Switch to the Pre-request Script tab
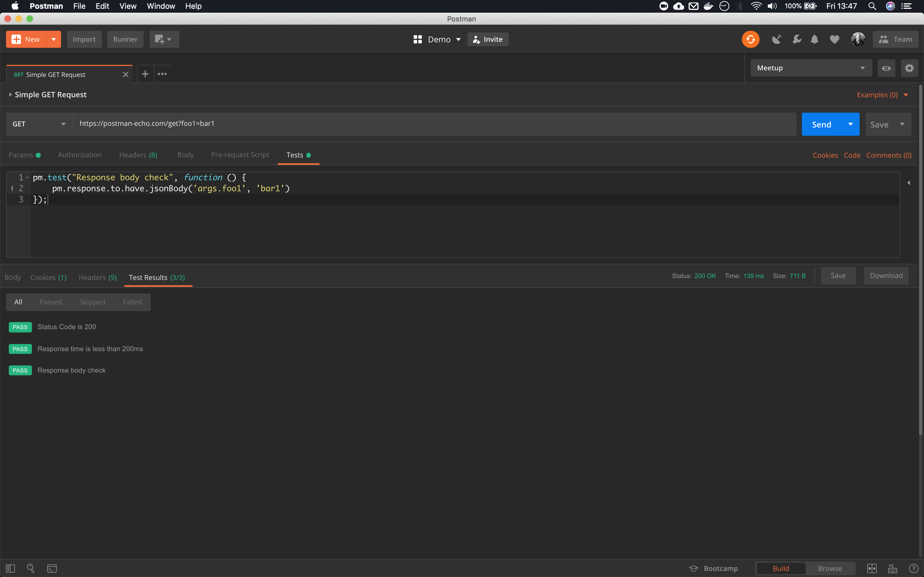Image resolution: width=924 pixels, height=577 pixels. (240, 154)
